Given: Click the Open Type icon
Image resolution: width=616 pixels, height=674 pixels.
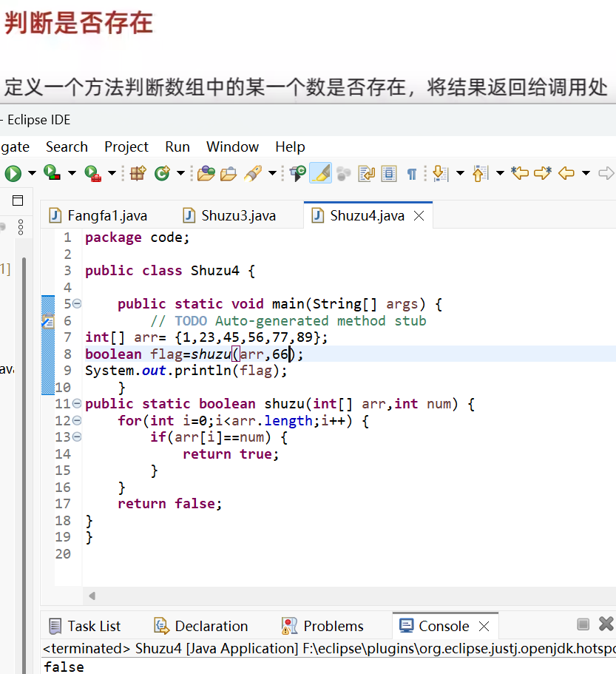Looking at the screenshot, I should tap(206, 174).
